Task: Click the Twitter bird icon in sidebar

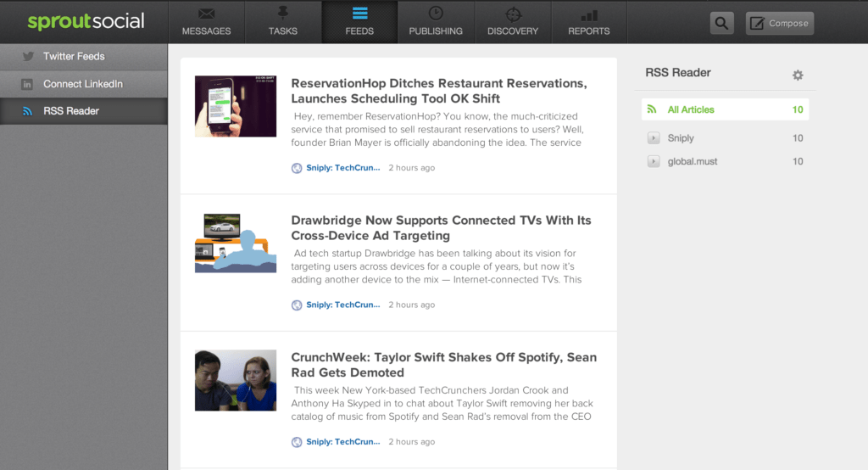Action: pos(28,57)
